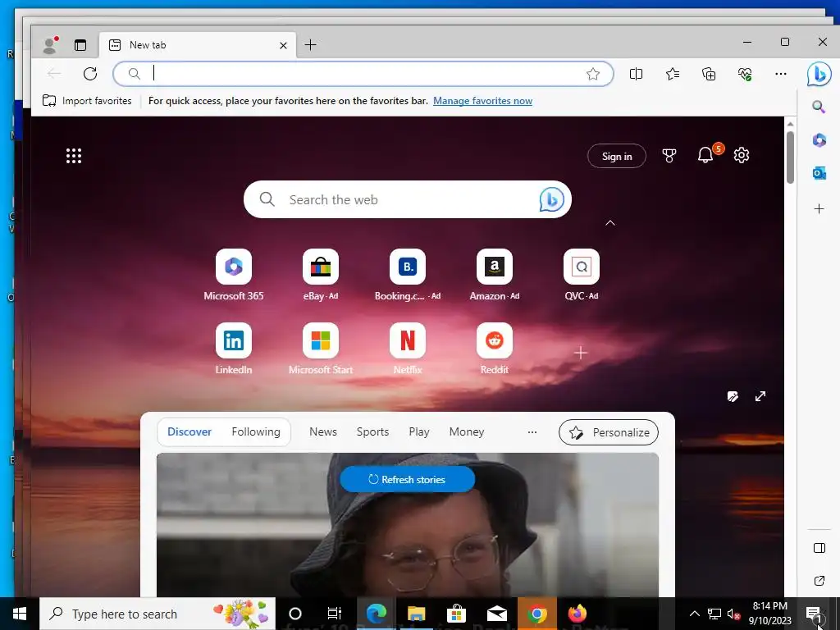Refresh the page
The height and width of the screenshot is (630, 840).
click(90, 73)
